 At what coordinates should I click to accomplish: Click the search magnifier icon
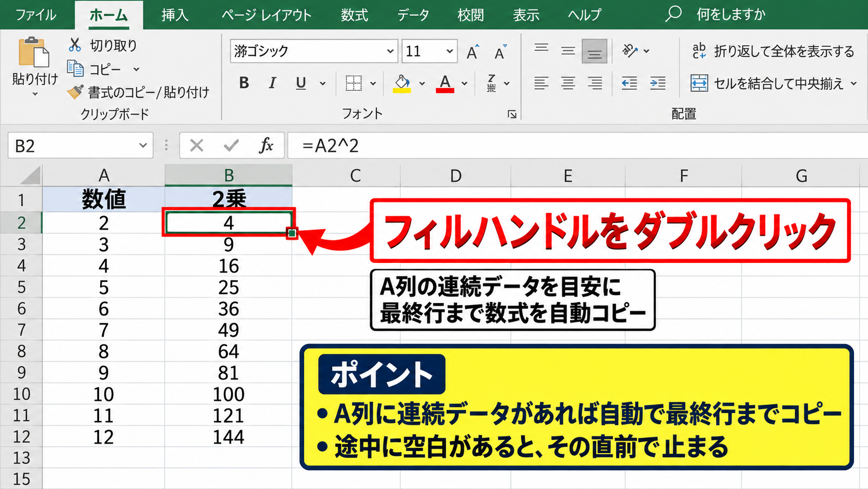[x=673, y=14]
